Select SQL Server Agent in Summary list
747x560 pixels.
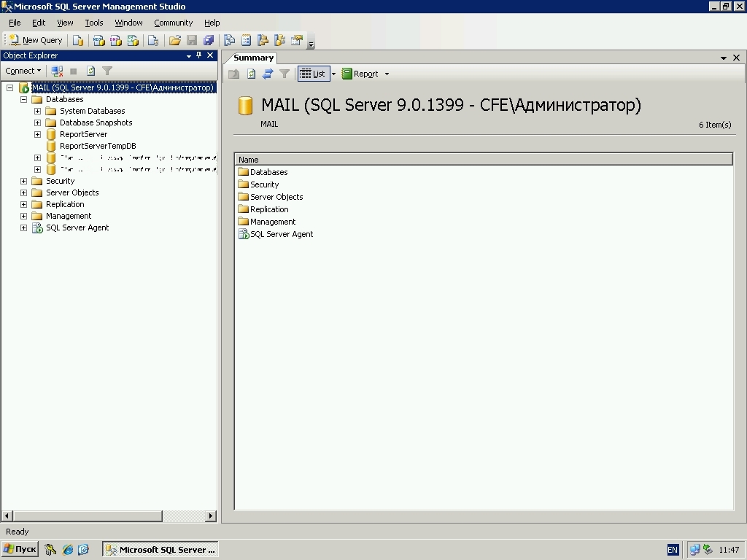point(275,234)
